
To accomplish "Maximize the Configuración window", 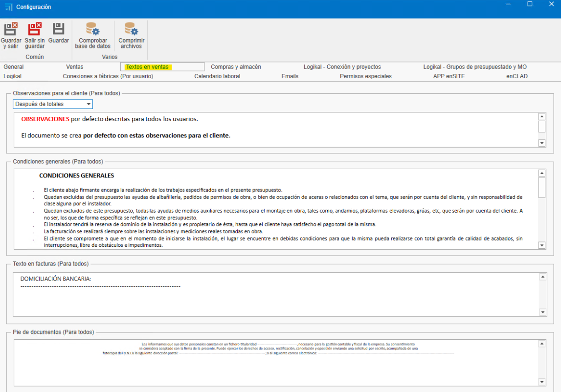I will (530, 4).
